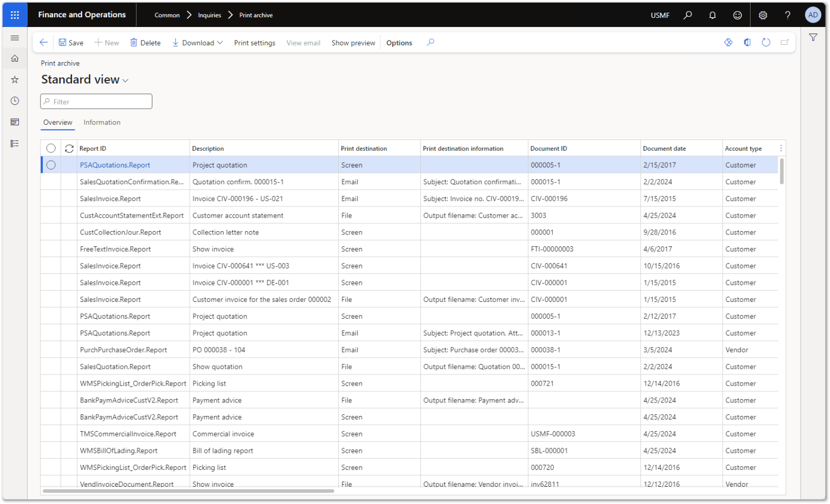Expand the navigation pane hamburger icon
830x504 pixels.
coord(15,38)
